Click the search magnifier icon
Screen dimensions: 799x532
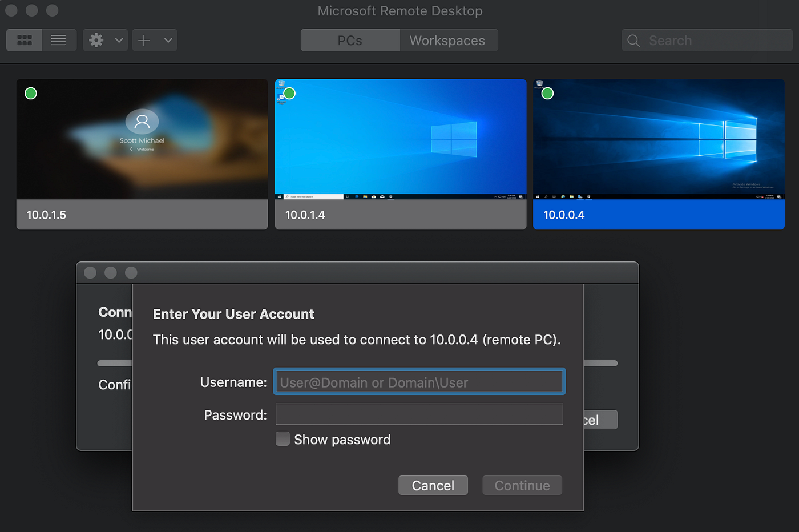pyautogui.click(x=633, y=41)
